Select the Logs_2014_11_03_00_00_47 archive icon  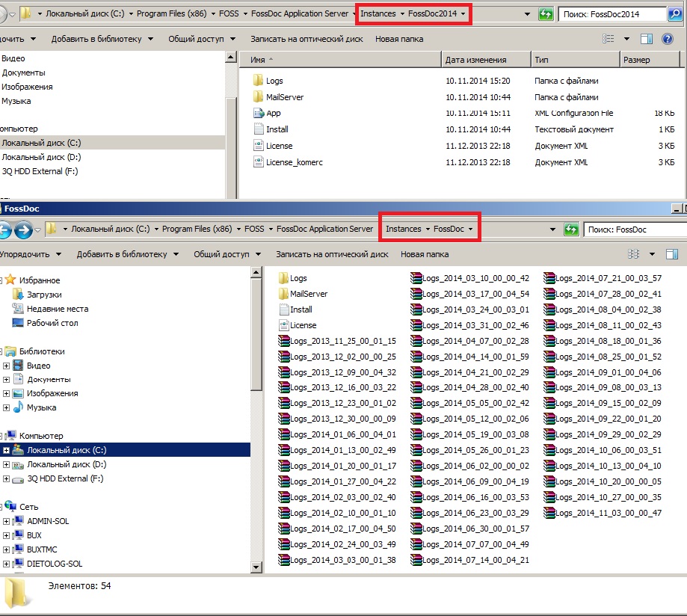[549, 513]
